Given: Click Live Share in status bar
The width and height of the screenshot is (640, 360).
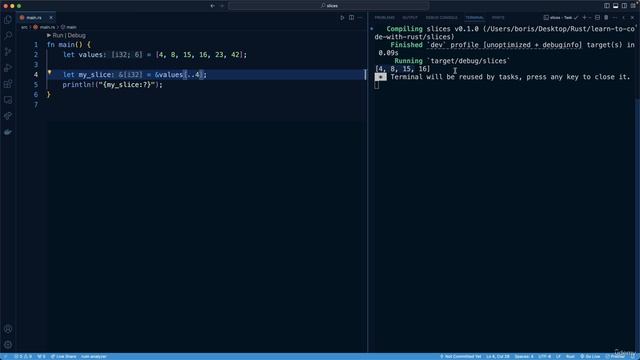Looking at the screenshot, I should pyautogui.click(x=63, y=356).
